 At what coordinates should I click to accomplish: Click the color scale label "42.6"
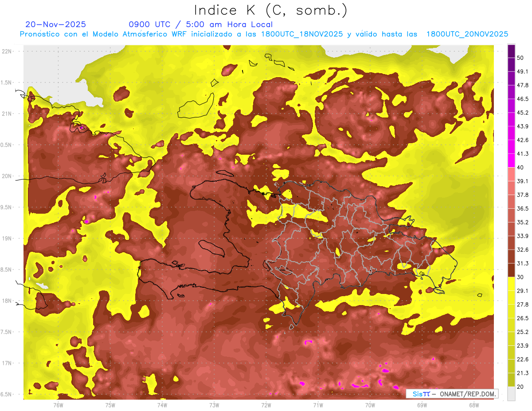pyautogui.click(x=523, y=140)
